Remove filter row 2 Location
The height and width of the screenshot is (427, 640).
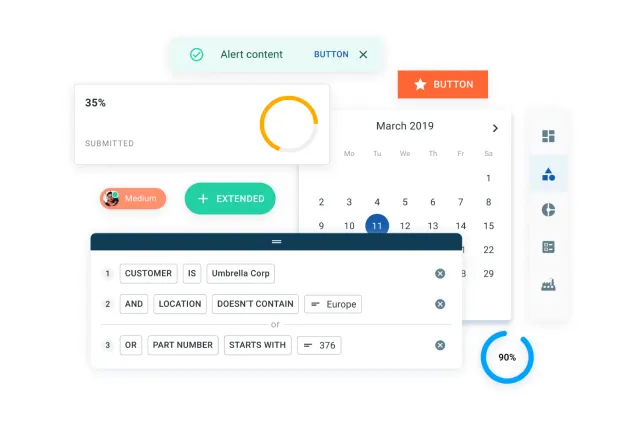[440, 304]
